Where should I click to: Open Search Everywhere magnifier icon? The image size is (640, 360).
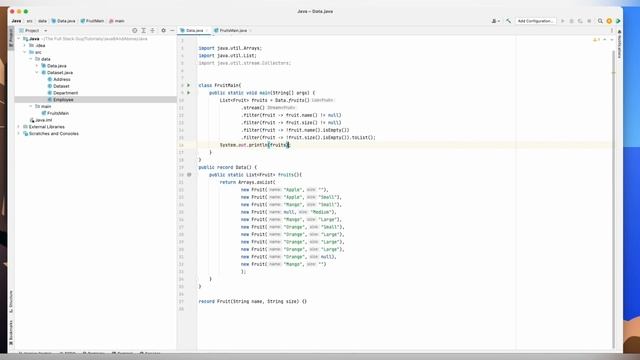click(x=600, y=21)
